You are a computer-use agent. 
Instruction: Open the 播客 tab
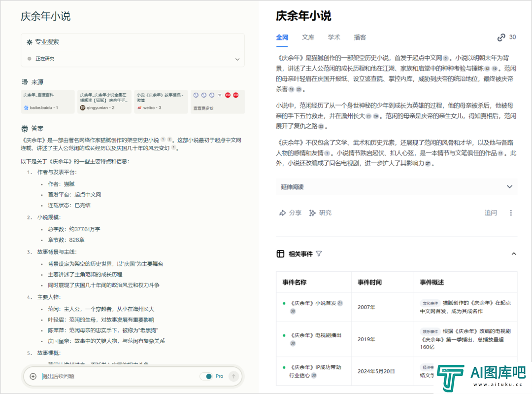[360, 37]
